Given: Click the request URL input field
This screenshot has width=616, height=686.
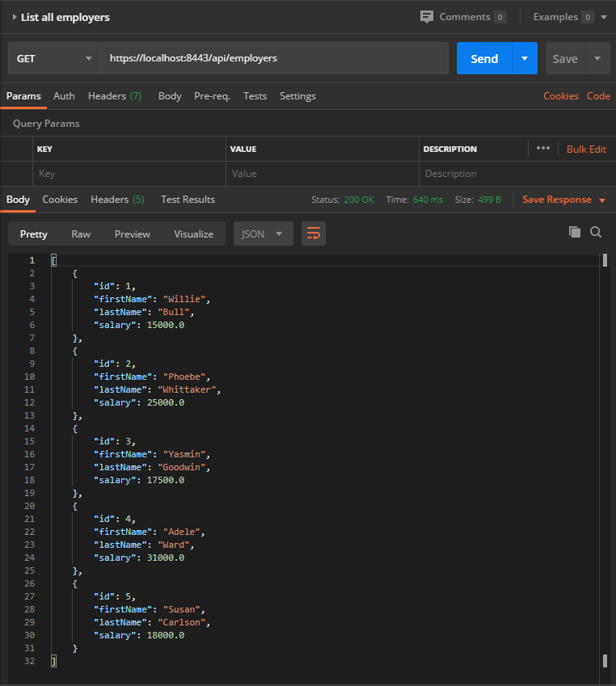Looking at the screenshot, I should tap(275, 58).
